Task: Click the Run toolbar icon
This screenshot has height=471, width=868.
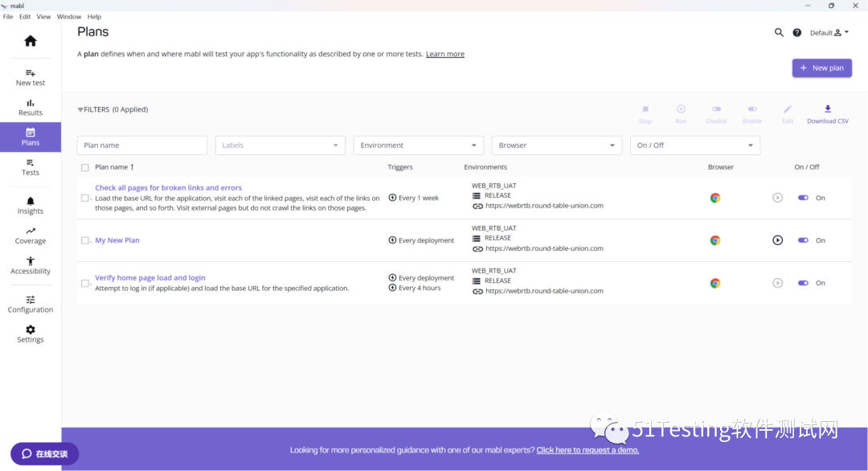Action: (x=681, y=115)
